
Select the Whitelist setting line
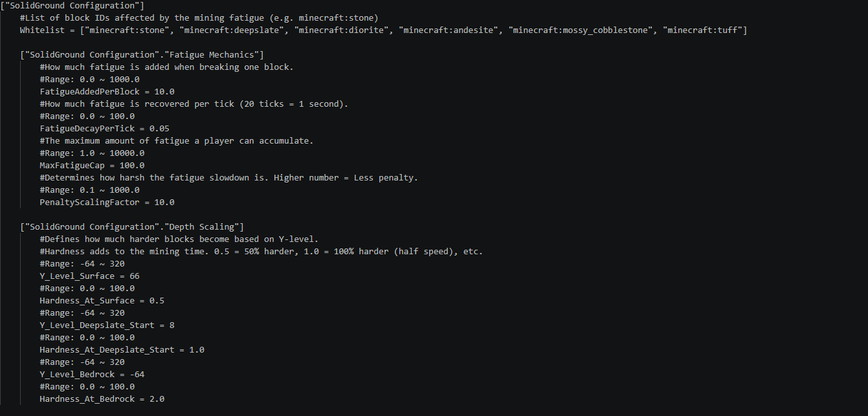(383, 30)
